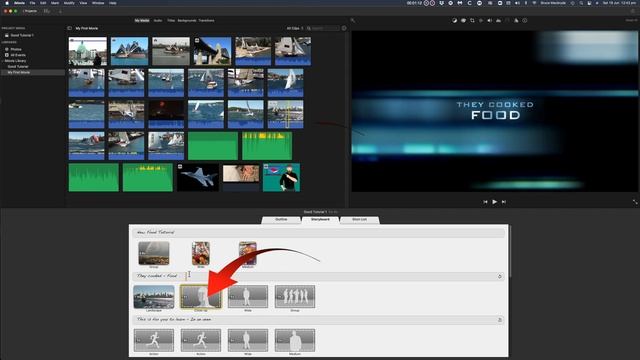Click the magic wand enhance icon
This screenshot has height=360, width=640.
(353, 20)
